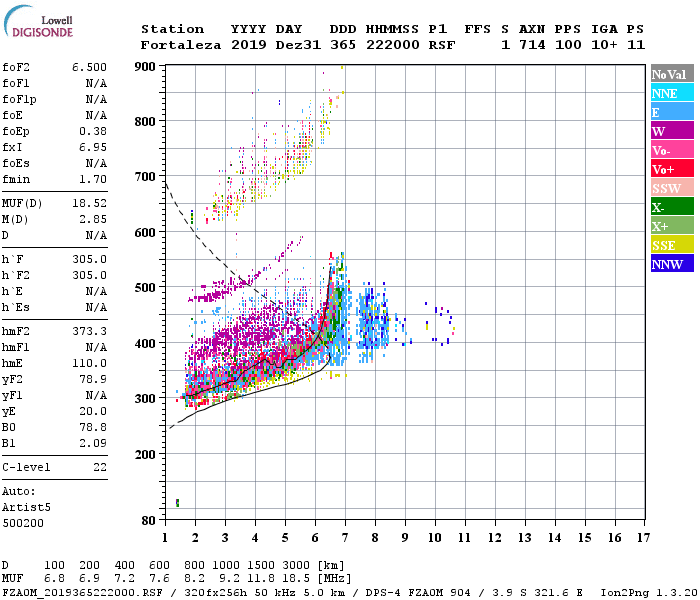The height and width of the screenshot is (600, 700).
Task: Select the NNE legend swatch
Action: [x=672, y=93]
